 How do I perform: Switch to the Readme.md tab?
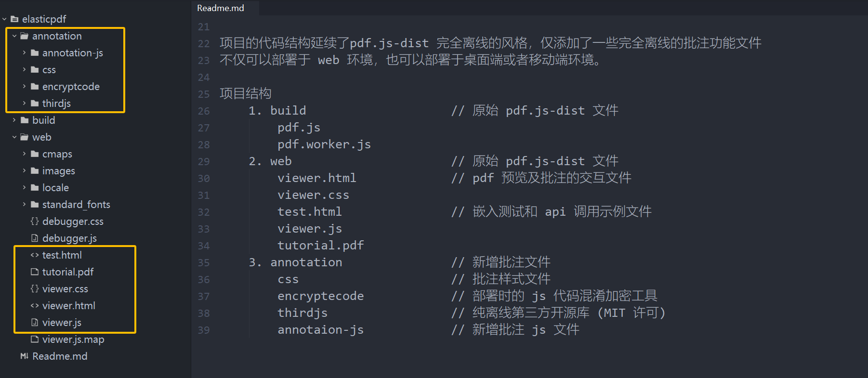tap(220, 8)
